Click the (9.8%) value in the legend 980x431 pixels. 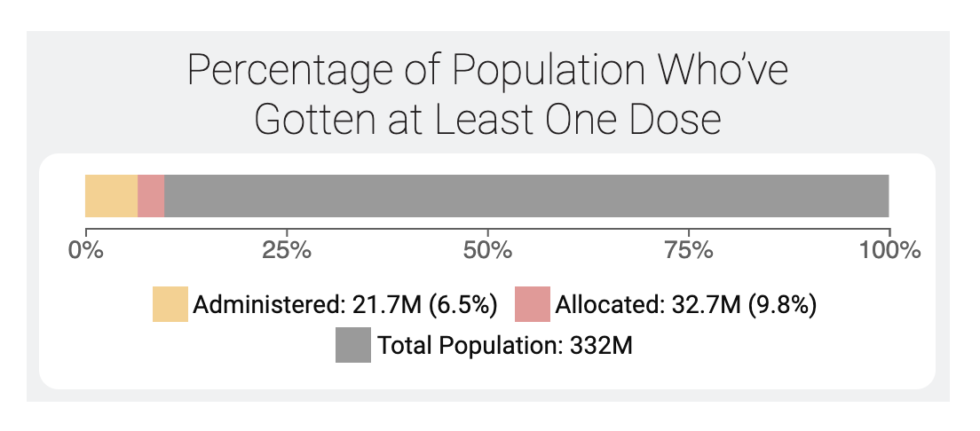(x=781, y=305)
